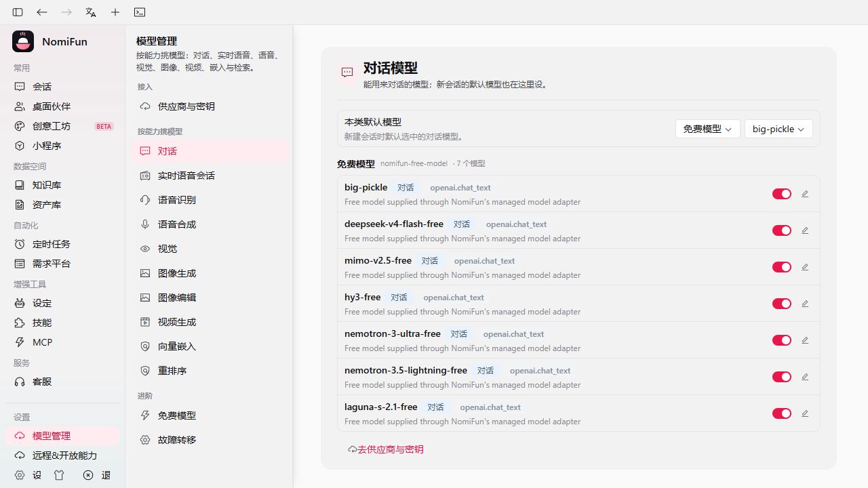Turn off the hy3-free switch

[x=782, y=304]
